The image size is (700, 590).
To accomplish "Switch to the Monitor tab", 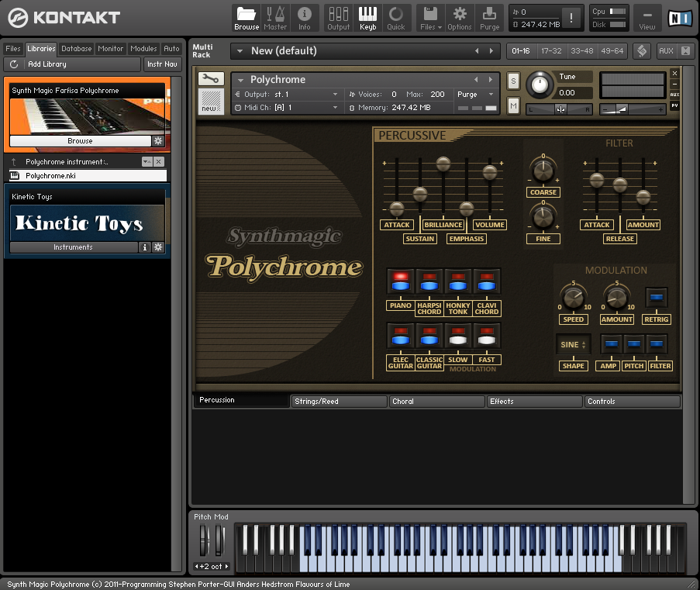I will [110, 49].
